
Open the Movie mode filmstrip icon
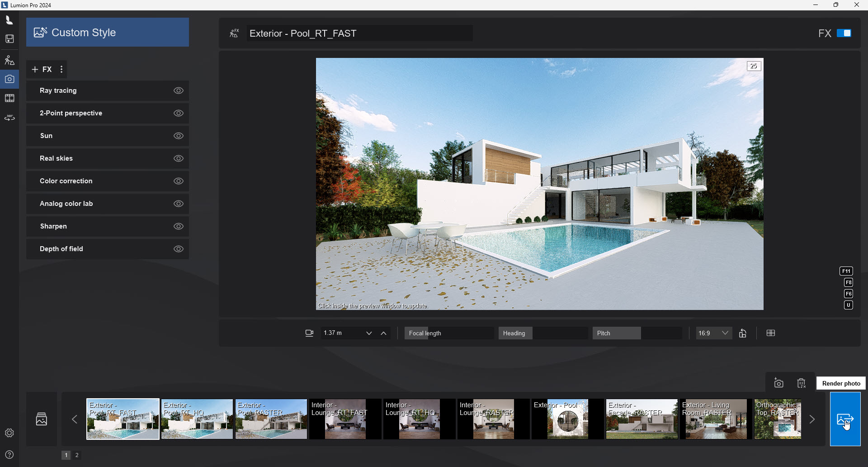(x=9, y=98)
